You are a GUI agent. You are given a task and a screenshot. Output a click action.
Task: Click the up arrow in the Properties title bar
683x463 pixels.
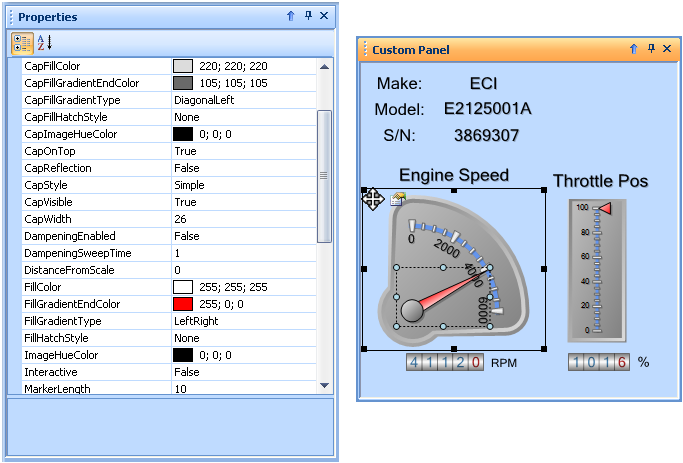(x=291, y=16)
